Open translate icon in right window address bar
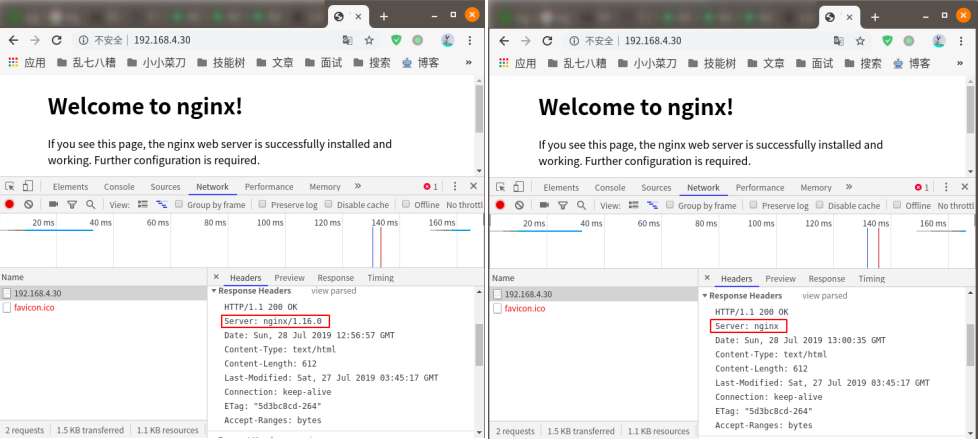 click(x=839, y=41)
